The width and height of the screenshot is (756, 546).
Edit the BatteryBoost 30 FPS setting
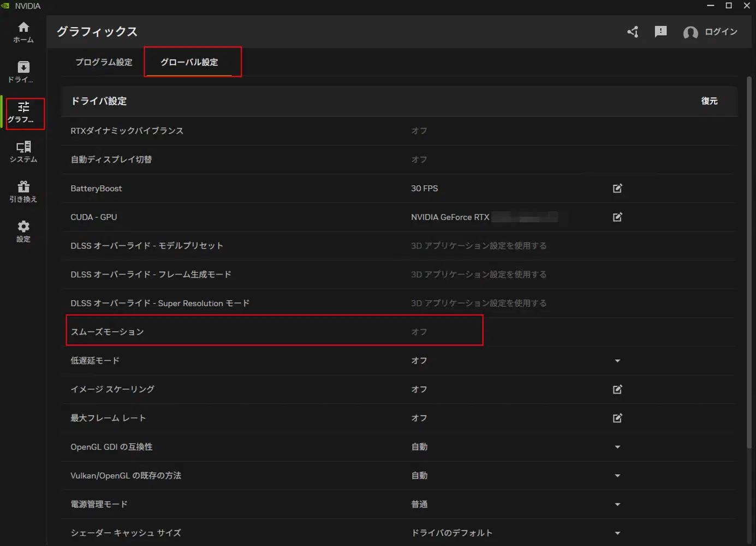pyautogui.click(x=617, y=188)
